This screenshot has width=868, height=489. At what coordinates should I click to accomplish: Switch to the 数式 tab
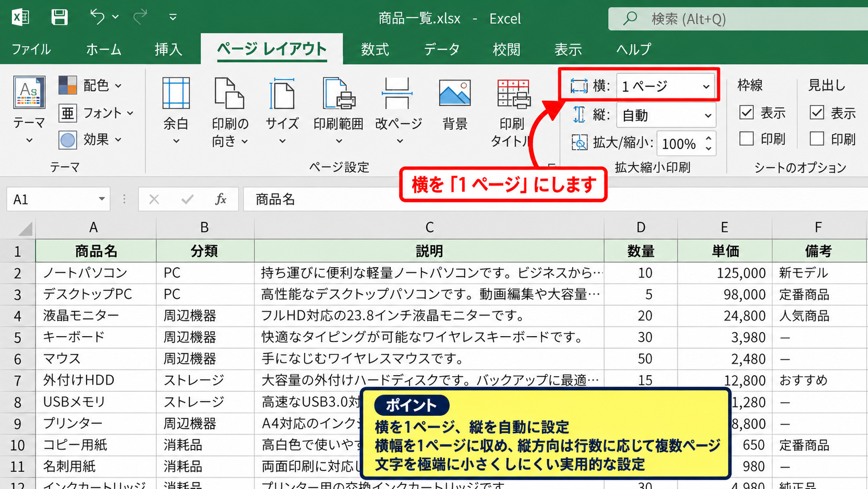click(375, 49)
